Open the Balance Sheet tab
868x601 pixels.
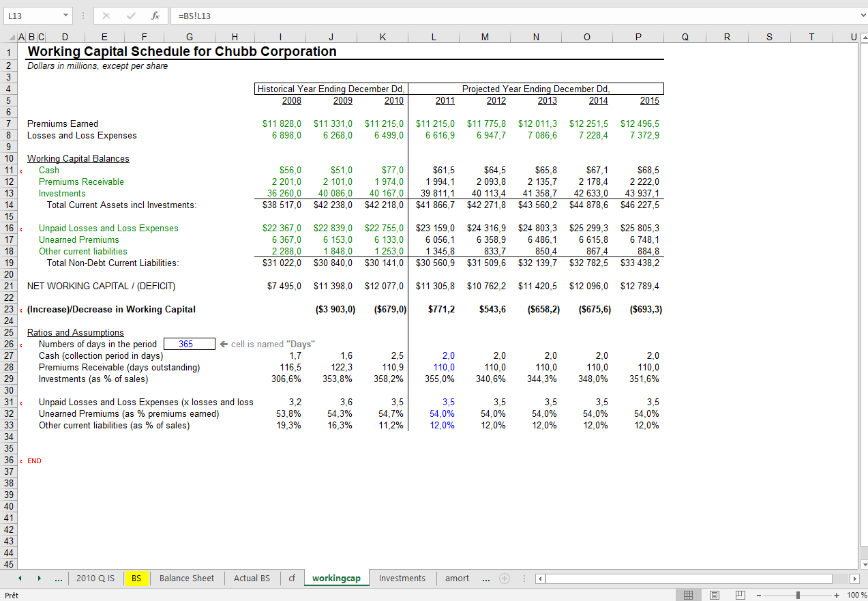coord(187,578)
